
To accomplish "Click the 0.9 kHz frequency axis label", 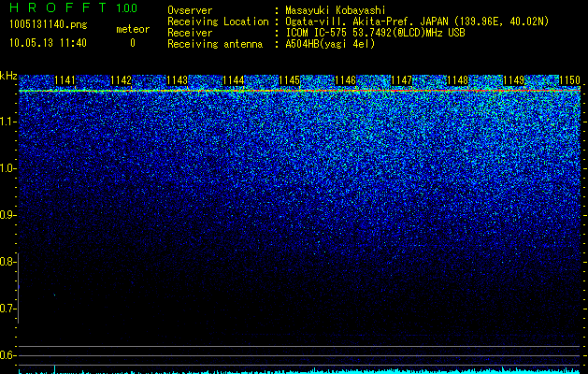I will 7,215.
